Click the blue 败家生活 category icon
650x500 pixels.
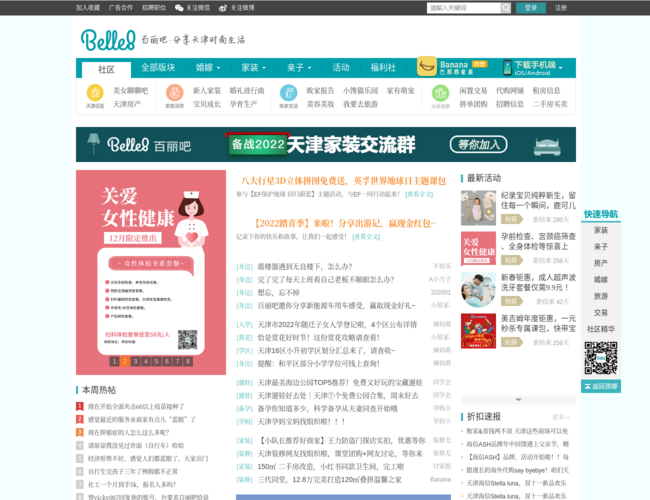[x=289, y=93]
